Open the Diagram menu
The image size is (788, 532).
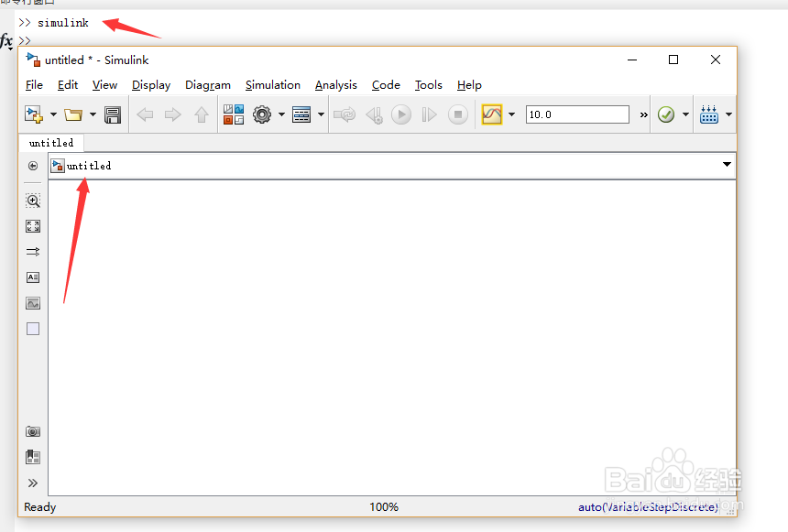[x=208, y=85]
